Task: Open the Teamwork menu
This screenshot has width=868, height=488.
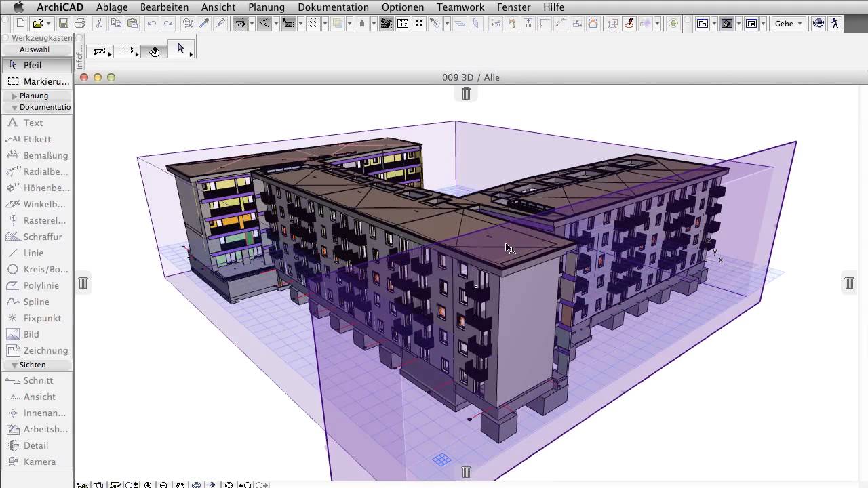Action: [460, 7]
